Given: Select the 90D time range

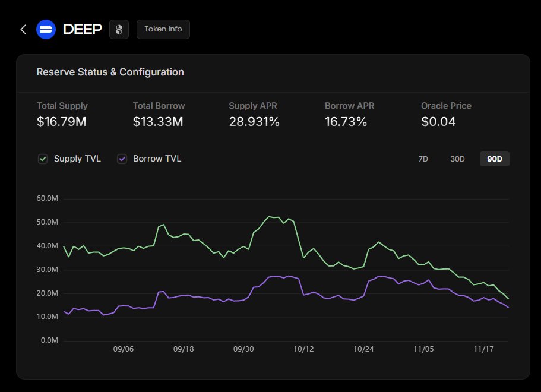Looking at the screenshot, I should tap(494, 159).
